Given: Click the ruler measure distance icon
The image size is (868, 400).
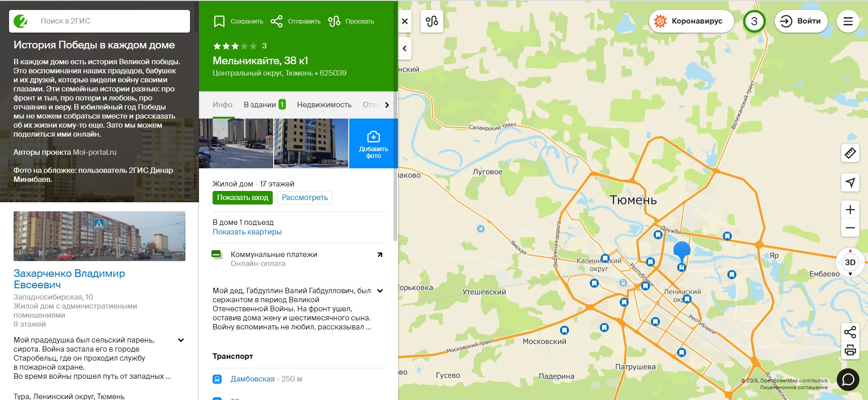Looking at the screenshot, I should 850,153.
